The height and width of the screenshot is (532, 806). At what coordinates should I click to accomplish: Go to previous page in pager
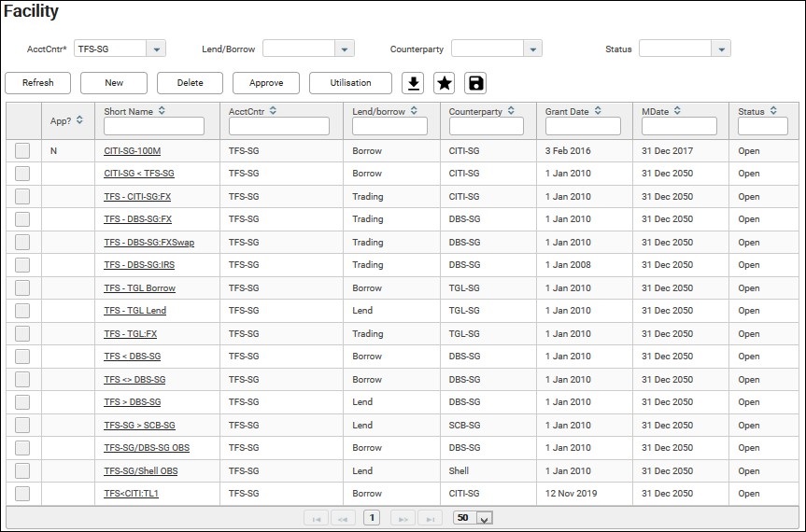click(x=343, y=518)
